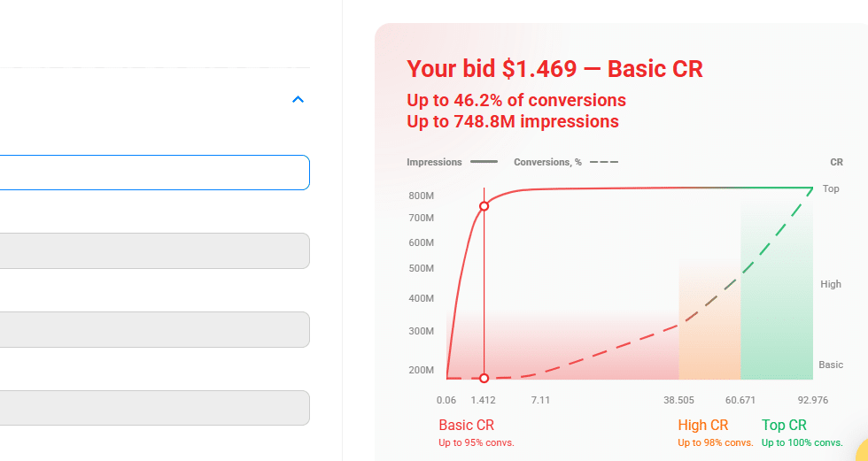Click the 'Top' label on CR axis
Viewport: 868px width, 461px height.
coord(831,188)
